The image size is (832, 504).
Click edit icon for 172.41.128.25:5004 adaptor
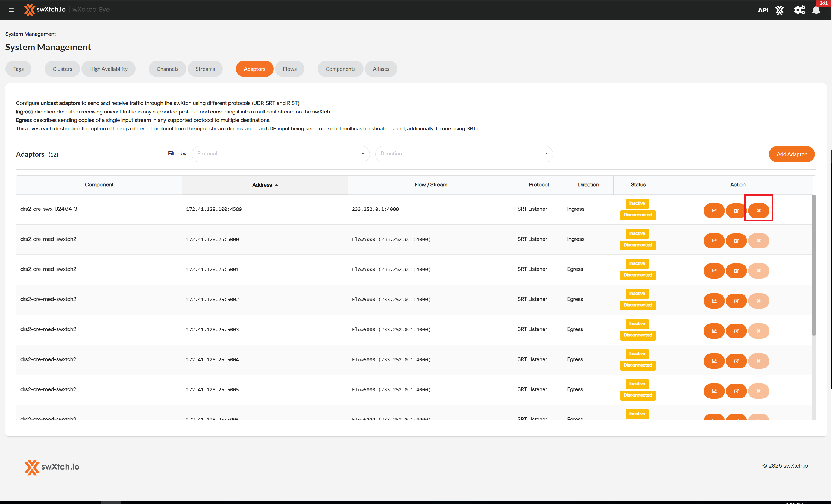pos(736,361)
